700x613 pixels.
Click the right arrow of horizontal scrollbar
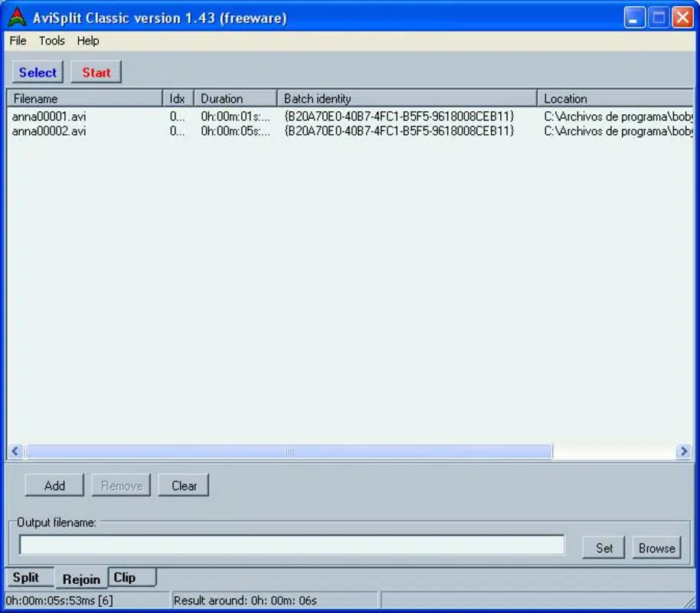(x=683, y=451)
